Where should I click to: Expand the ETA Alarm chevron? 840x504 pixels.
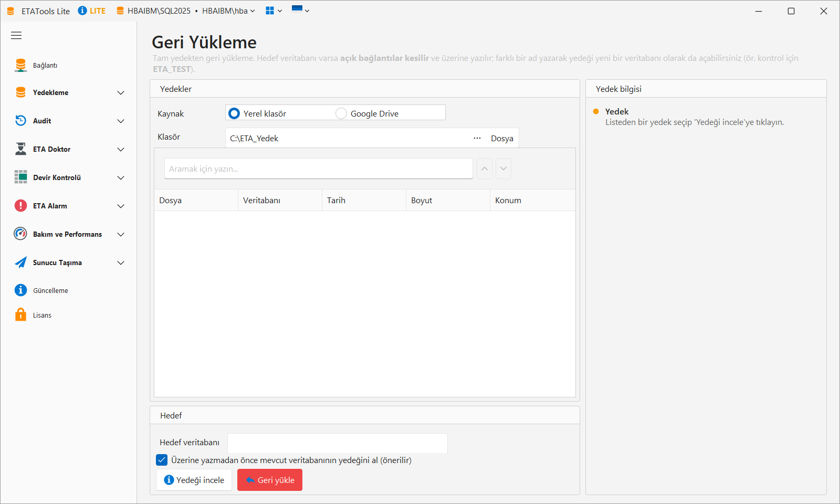coord(121,206)
